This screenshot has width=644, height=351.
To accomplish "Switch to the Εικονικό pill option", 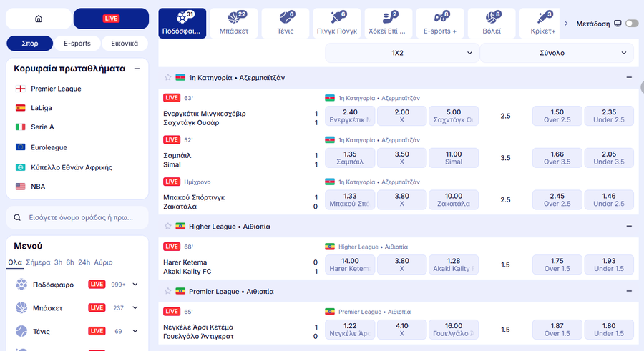I will [119, 44].
